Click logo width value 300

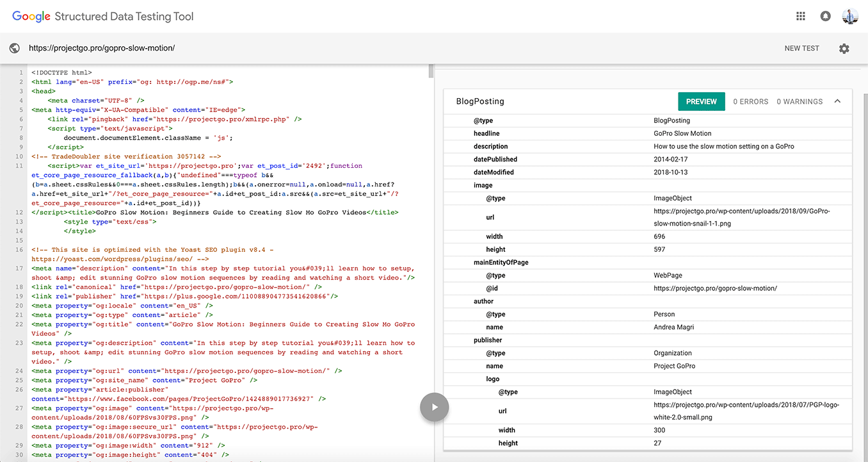659,430
